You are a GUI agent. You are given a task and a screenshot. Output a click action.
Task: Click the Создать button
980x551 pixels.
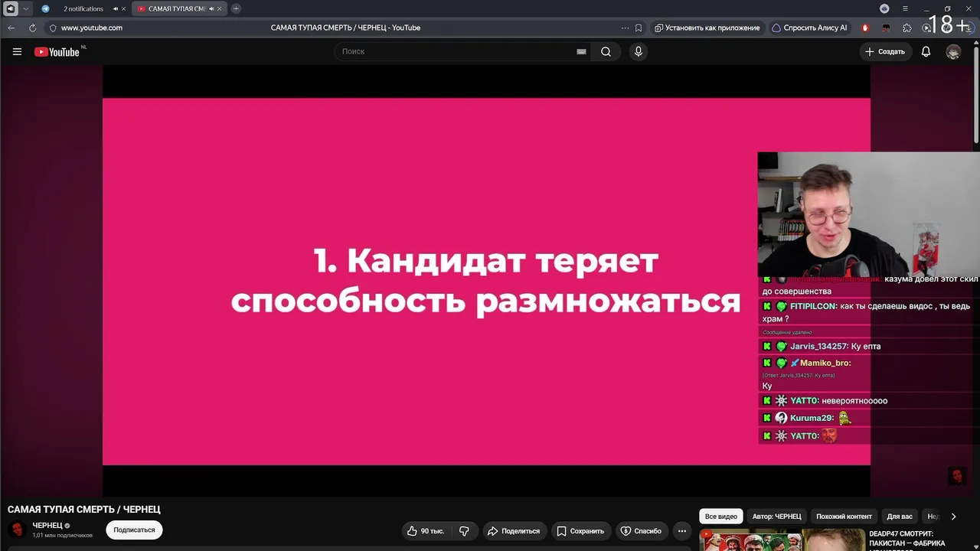885,51
